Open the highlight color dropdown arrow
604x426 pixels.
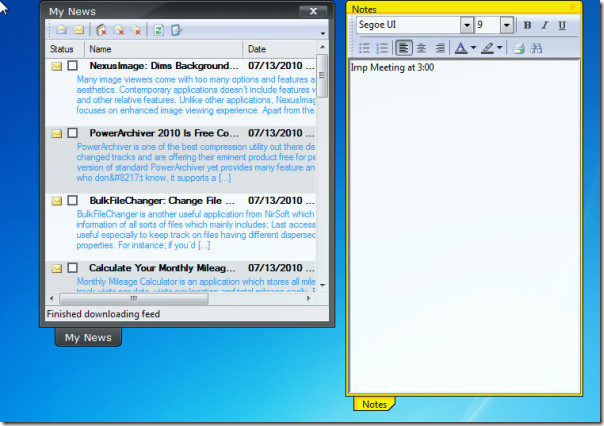[x=500, y=48]
